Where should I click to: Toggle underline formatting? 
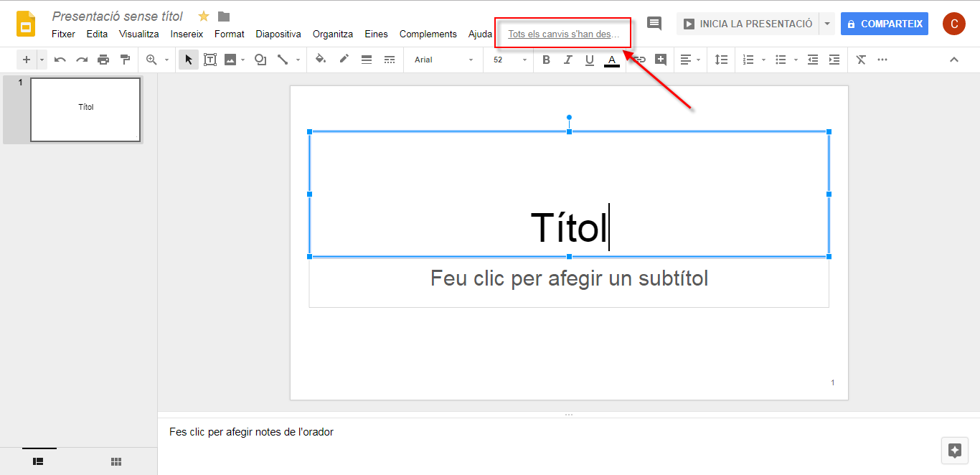590,60
